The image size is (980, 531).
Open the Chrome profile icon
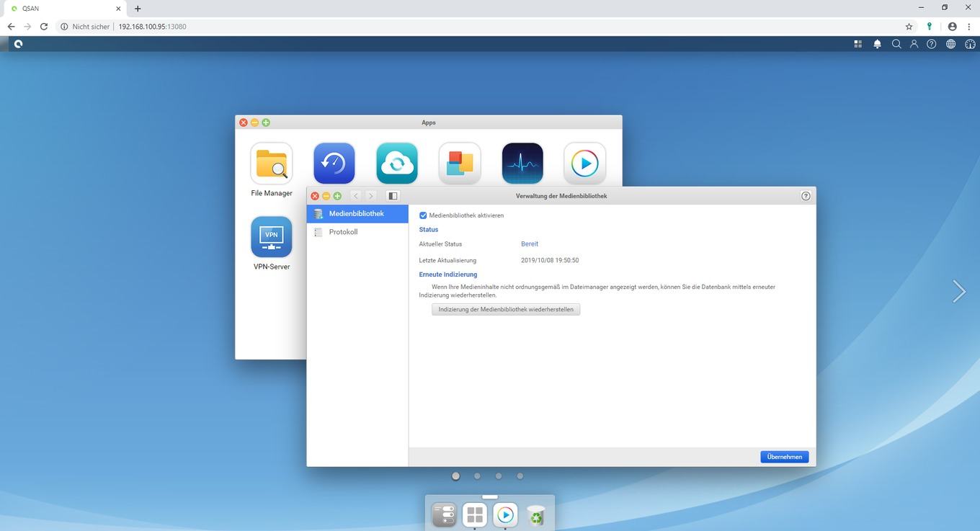coord(952,27)
